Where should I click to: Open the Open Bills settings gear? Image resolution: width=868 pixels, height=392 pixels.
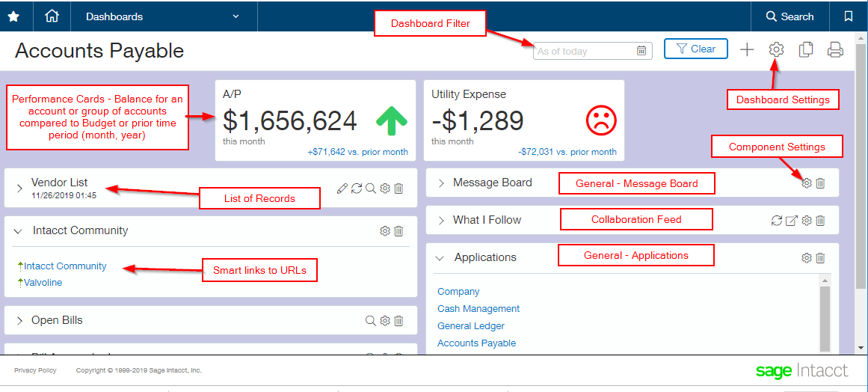(x=385, y=321)
